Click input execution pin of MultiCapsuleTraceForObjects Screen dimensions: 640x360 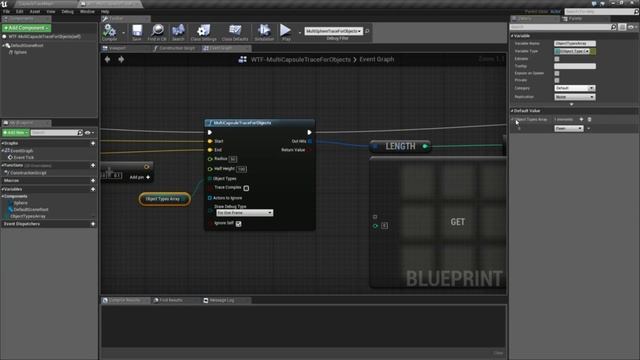pos(210,132)
